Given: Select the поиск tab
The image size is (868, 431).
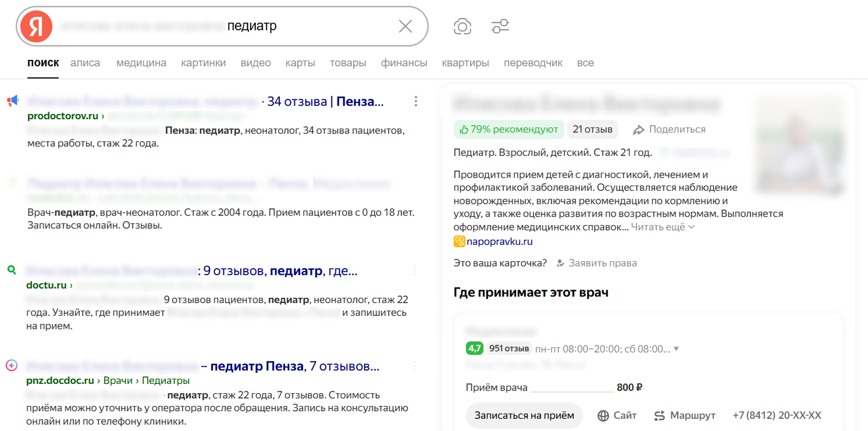Looking at the screenshot, I should 43,63.
